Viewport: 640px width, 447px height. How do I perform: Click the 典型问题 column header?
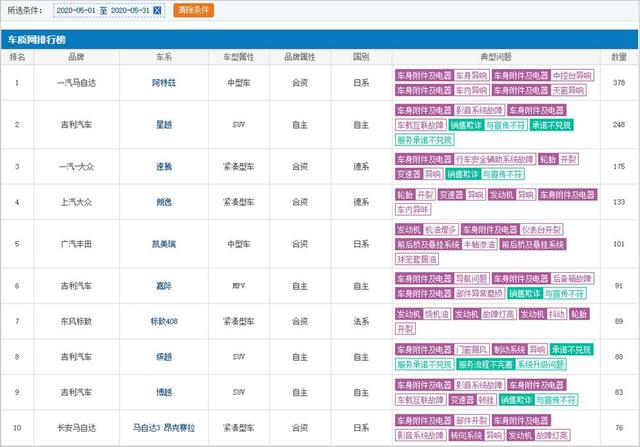(x=496, y=57)
